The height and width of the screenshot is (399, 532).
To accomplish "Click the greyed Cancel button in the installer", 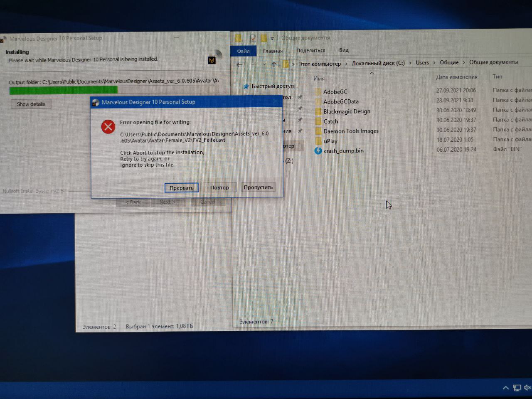I will [x=208, y=202].
